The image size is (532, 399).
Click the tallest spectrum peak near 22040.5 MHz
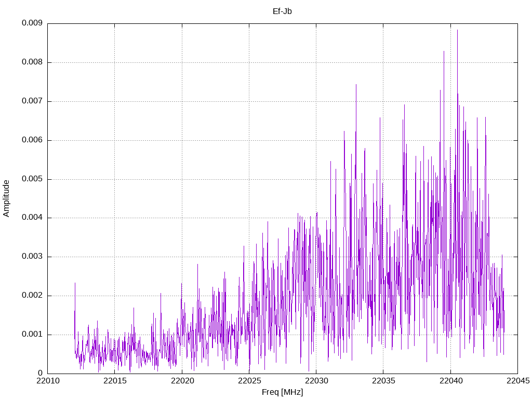(x=457, y=31)
